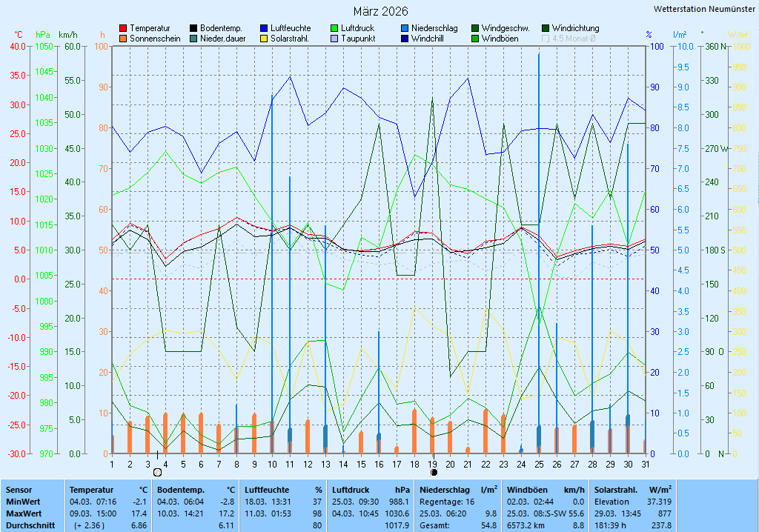Click the März 2026 chart title
759x532 pixels.
(x=379, y=11)
